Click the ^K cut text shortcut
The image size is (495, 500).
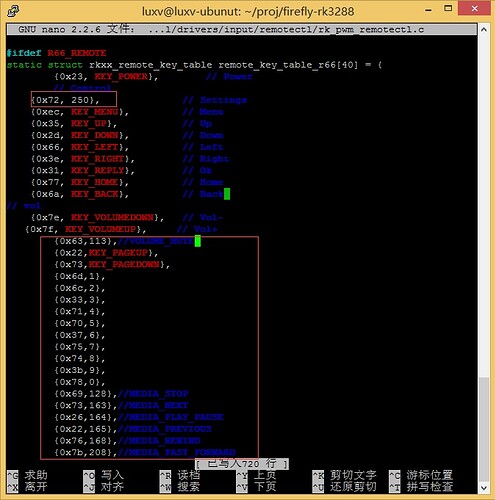[345, 475]
